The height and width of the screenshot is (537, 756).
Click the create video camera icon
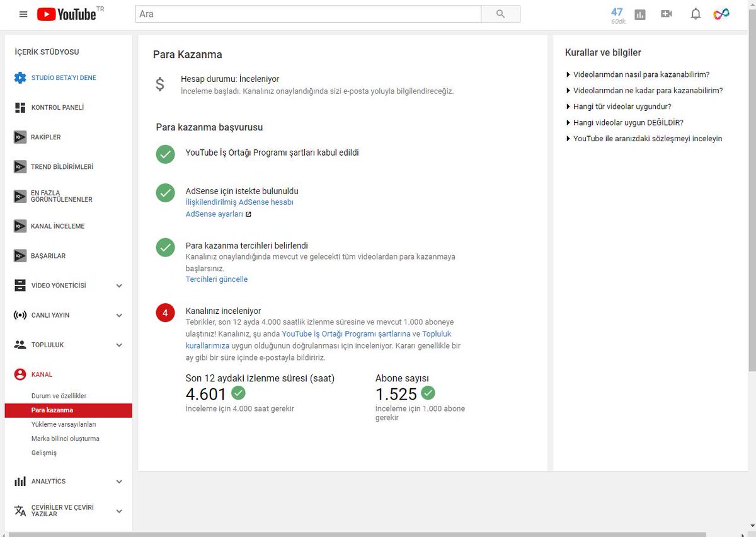pyautogui.click(x=667, y=14)
